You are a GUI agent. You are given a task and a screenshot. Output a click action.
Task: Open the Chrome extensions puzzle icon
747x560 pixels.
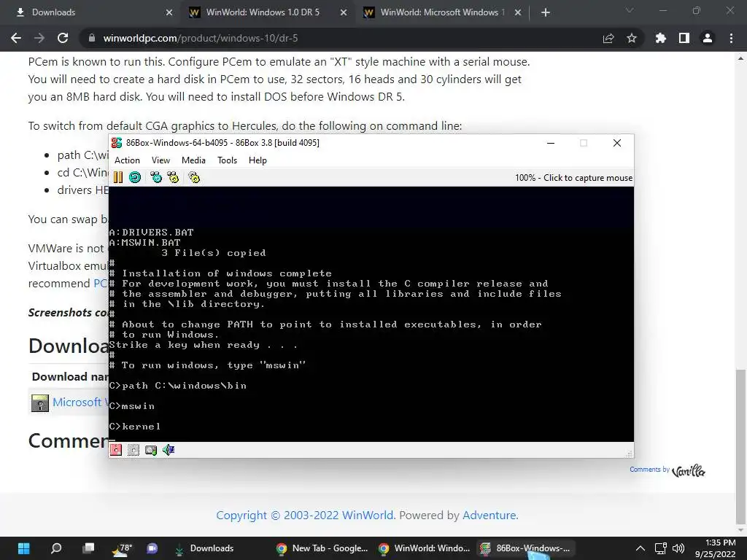pos(661,38)
